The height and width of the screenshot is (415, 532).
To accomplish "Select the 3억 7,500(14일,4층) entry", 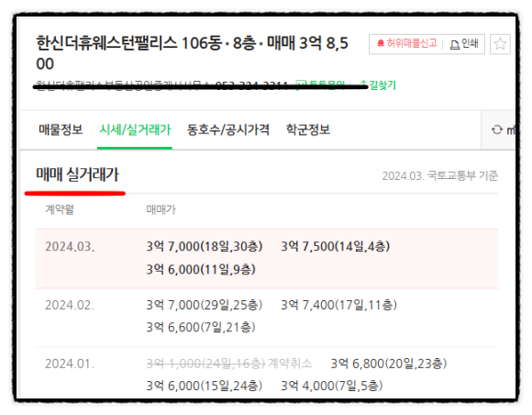I will tap(335, 247).
